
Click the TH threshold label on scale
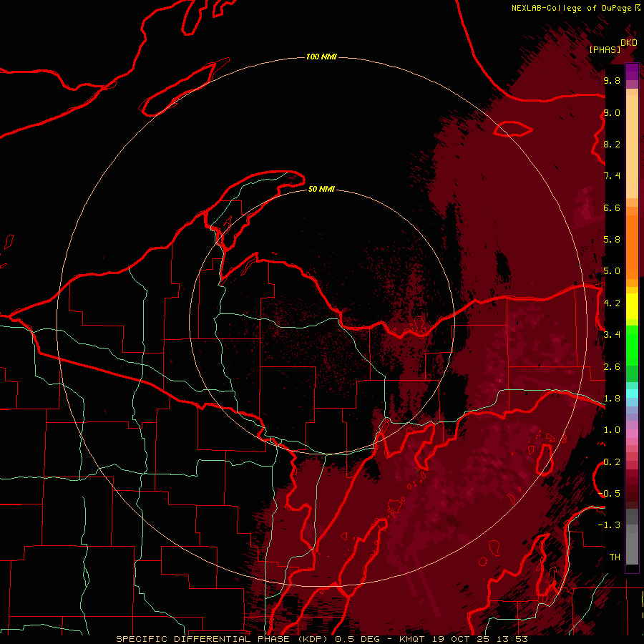[x=615, y=557]
